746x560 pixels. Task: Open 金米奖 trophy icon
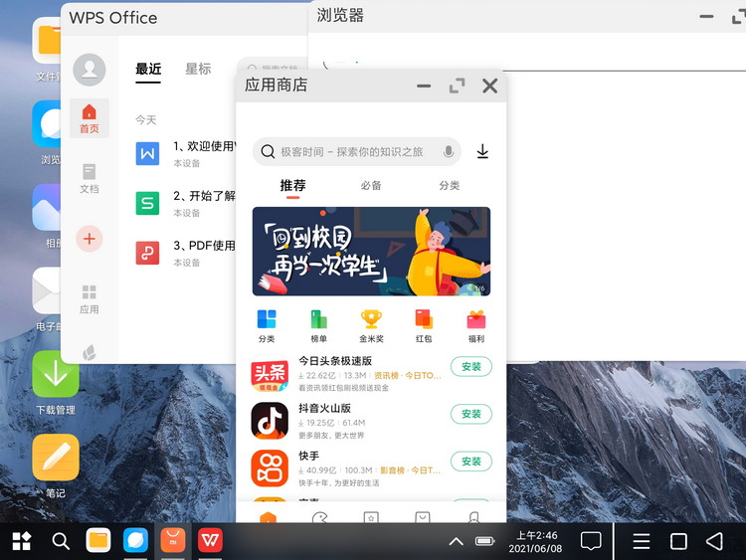371,326
